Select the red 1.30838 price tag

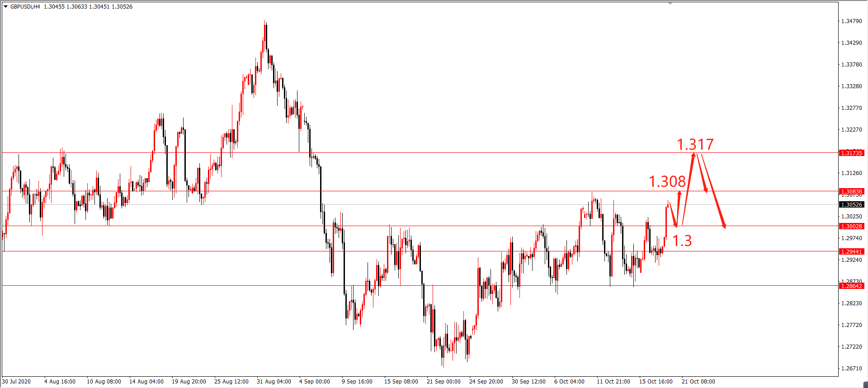point(851,191)
